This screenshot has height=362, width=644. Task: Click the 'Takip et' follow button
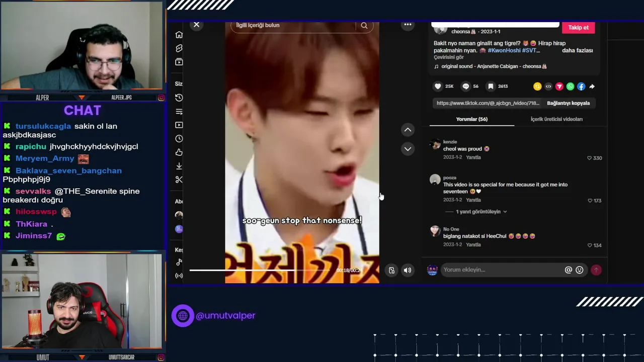(578, 28)
